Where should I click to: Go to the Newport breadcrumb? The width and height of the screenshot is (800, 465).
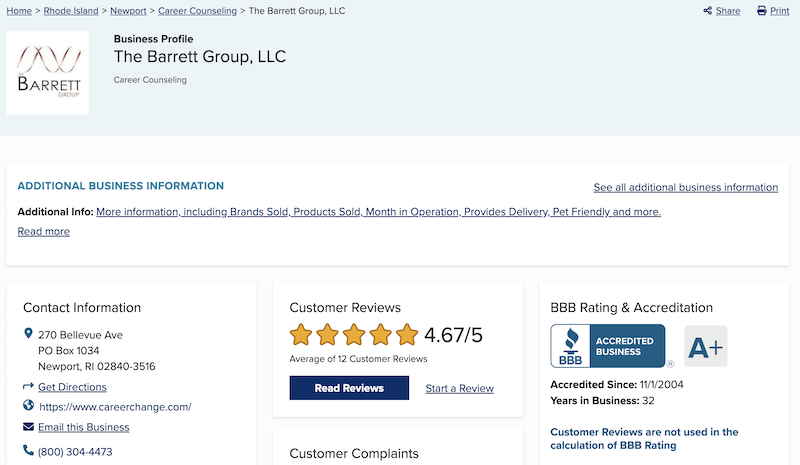pyautogui.click(x=128, y=11)
